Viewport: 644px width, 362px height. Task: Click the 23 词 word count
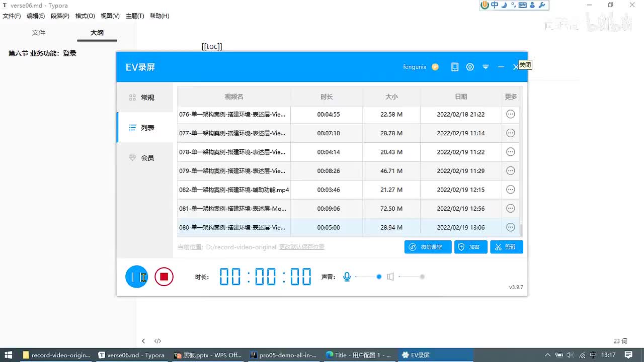620,341
